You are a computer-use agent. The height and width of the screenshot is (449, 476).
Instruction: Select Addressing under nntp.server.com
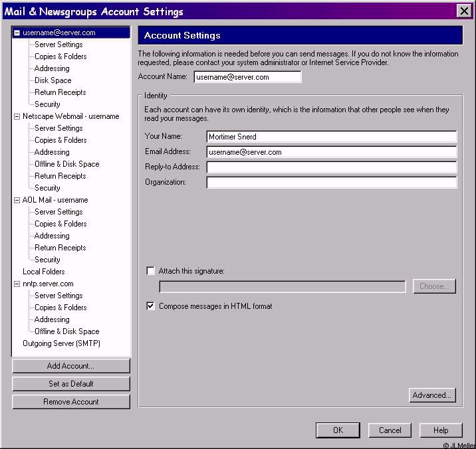click(x=52, y=319)
